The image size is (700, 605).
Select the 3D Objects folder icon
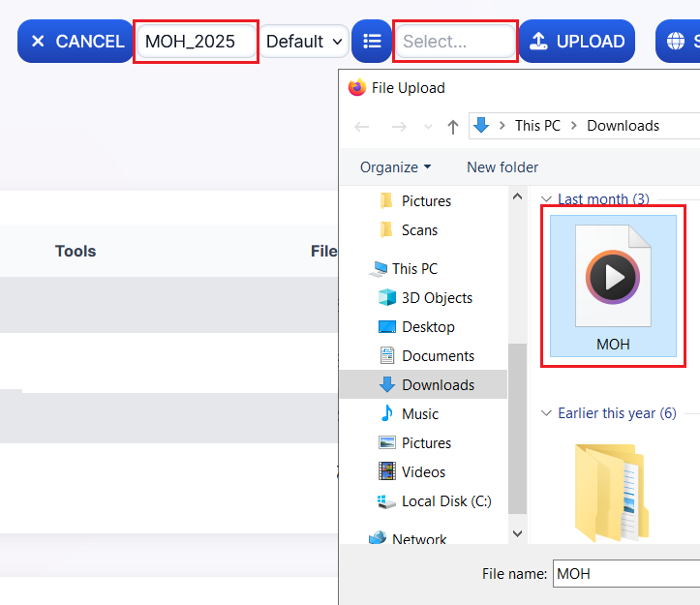[x=387, y=298]
